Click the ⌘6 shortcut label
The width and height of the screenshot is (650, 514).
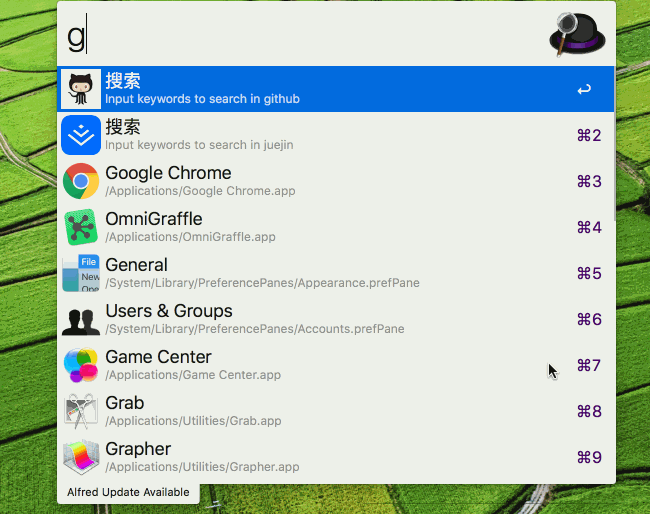(589, 320)
